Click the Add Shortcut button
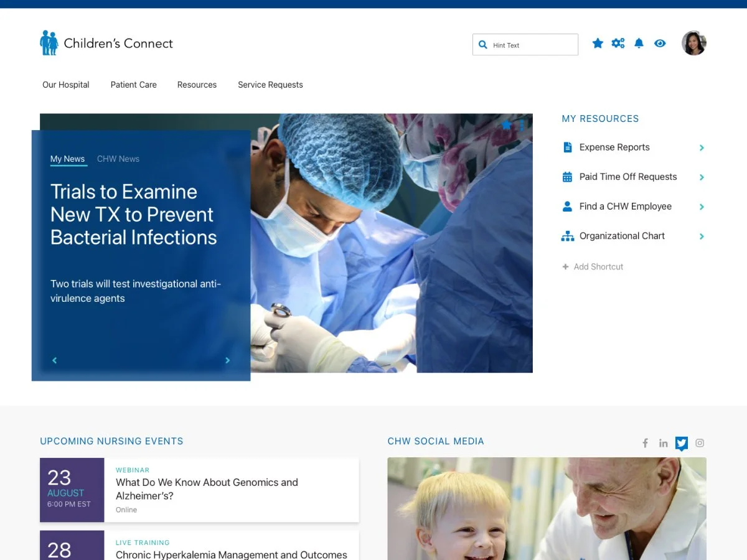The height and width of the screenshot is (560, 747). tap(593, 266)
